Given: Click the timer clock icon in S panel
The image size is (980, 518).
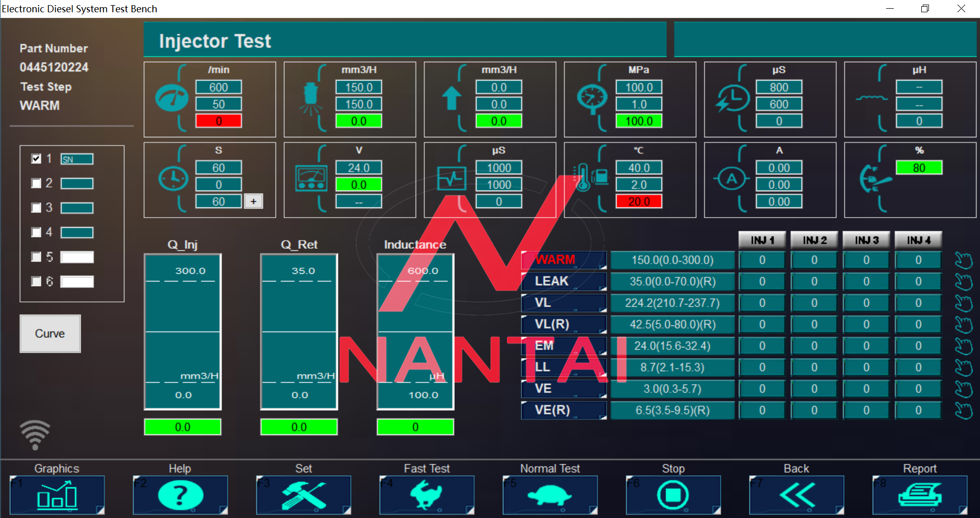Looking at the screenshot, I should pyautogui.click(x=173, y=179).
